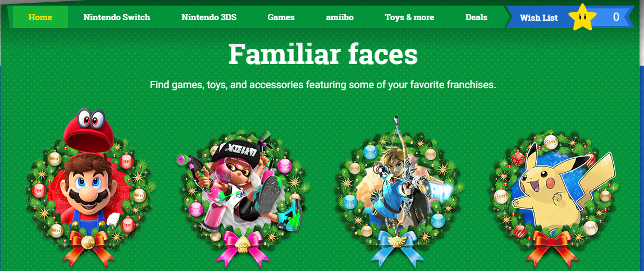Open the Nintendo Switch menu
644x271 pixels.
(117, 17)
